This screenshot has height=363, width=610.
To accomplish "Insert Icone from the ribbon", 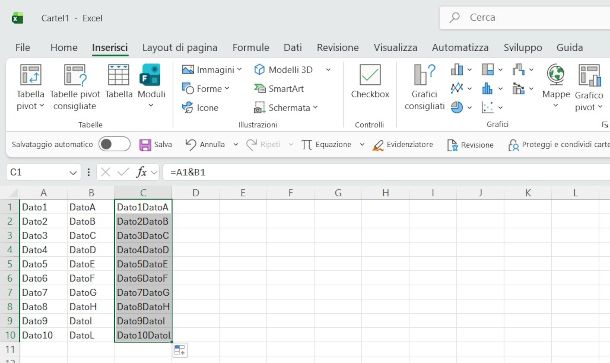I will (x=200, y=107).
